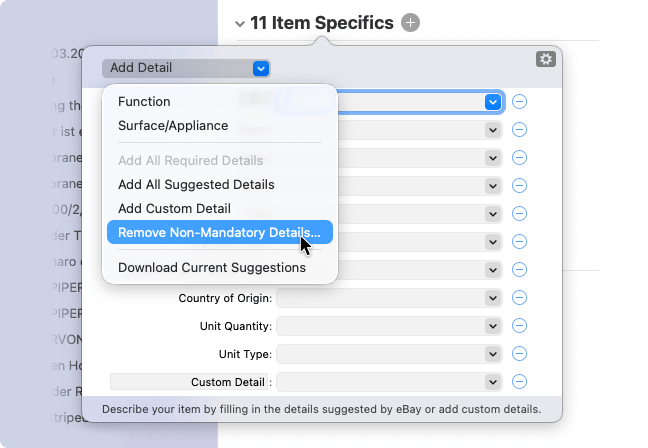Remove the Custom Detail row
The height and width of the screenshot is (448, 648).
519,382
